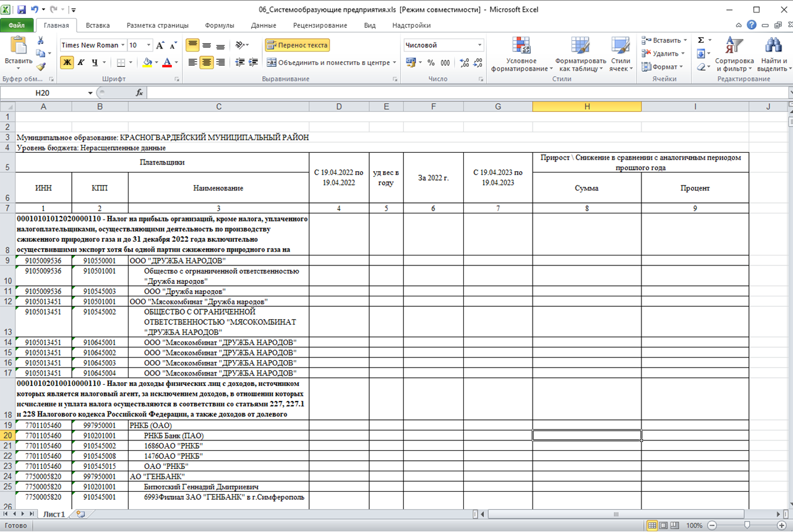
Task: Switch to the Рецензирование tab
Action: point(320,25)
